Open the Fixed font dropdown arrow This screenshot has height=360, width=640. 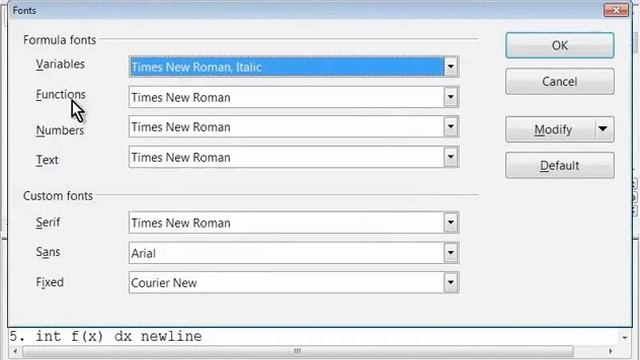451,282
